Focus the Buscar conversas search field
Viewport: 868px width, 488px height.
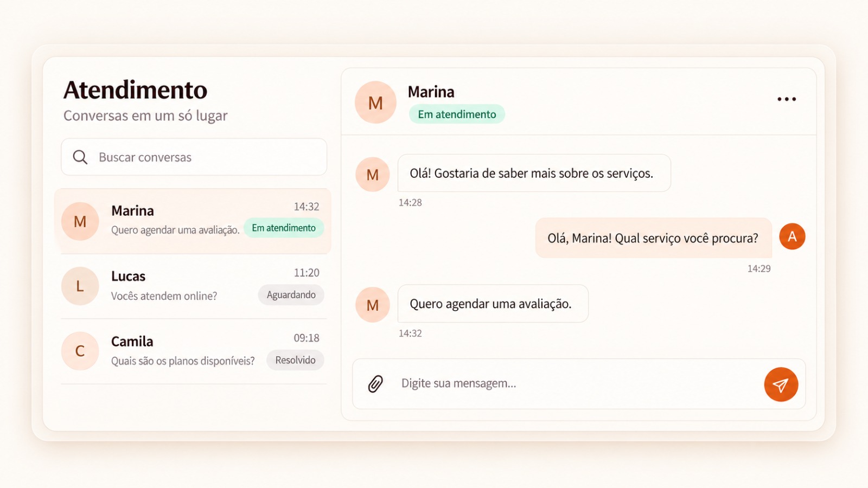194,157
